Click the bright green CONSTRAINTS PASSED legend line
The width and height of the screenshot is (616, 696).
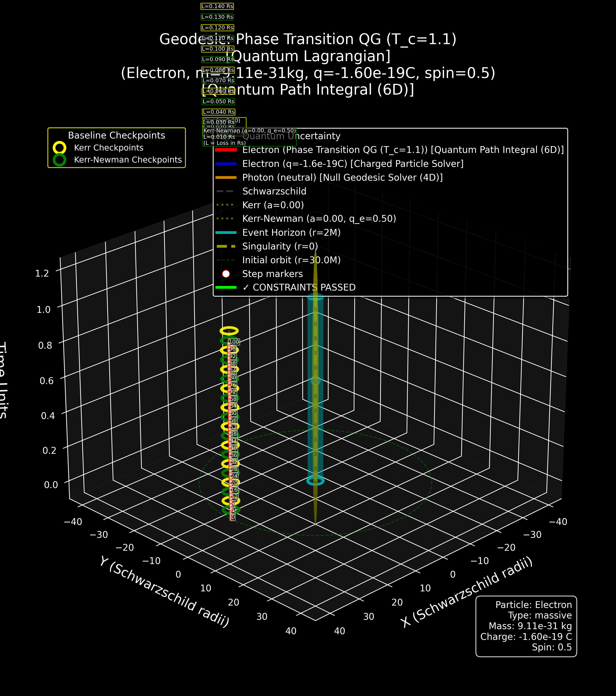[x=226, y=287]
